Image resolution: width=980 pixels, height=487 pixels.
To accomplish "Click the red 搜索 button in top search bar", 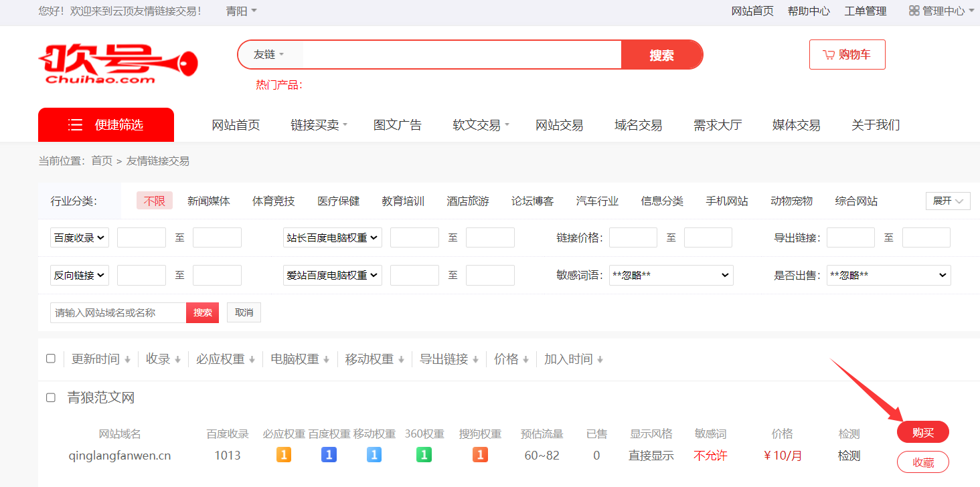I will [x=661, y=55].
